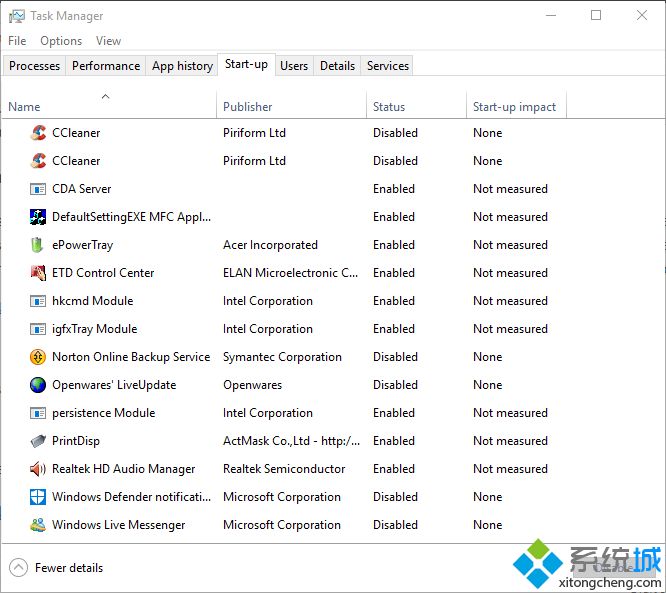The height and width of the screenshot is (593, 666).
Task: Click None impact for Windows Live Messenger
Action: 488,525
